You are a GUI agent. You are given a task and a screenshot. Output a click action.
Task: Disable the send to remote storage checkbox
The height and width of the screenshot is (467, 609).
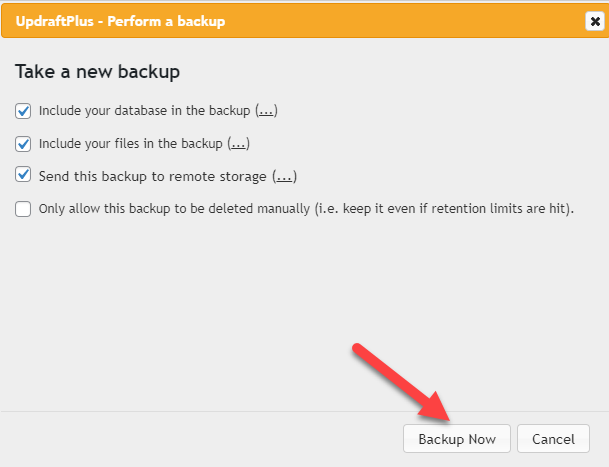pyautogui.click(x=24, y=176)
